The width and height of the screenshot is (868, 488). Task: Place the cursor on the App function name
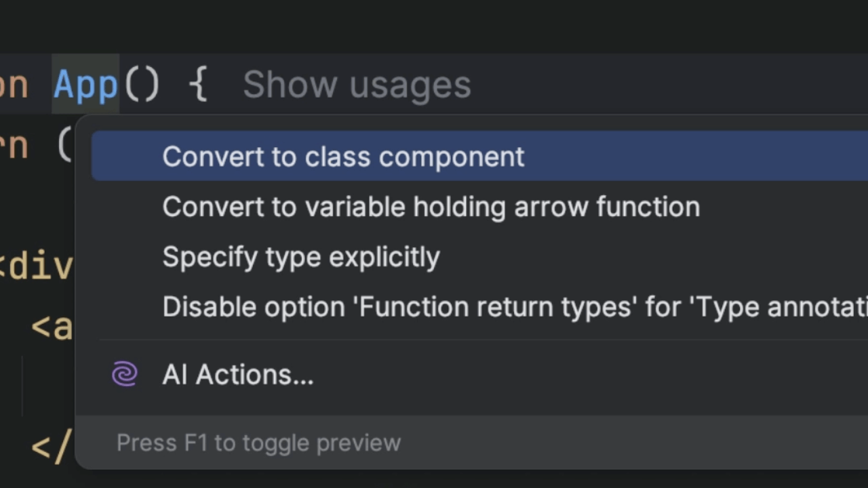pyautogui.click(x=85, y=85)
